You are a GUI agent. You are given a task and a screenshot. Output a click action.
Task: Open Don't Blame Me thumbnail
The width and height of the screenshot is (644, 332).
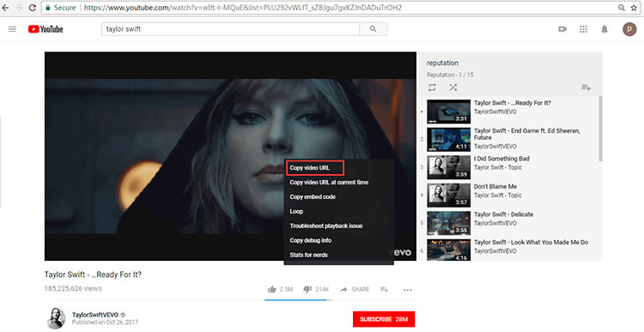448,195
